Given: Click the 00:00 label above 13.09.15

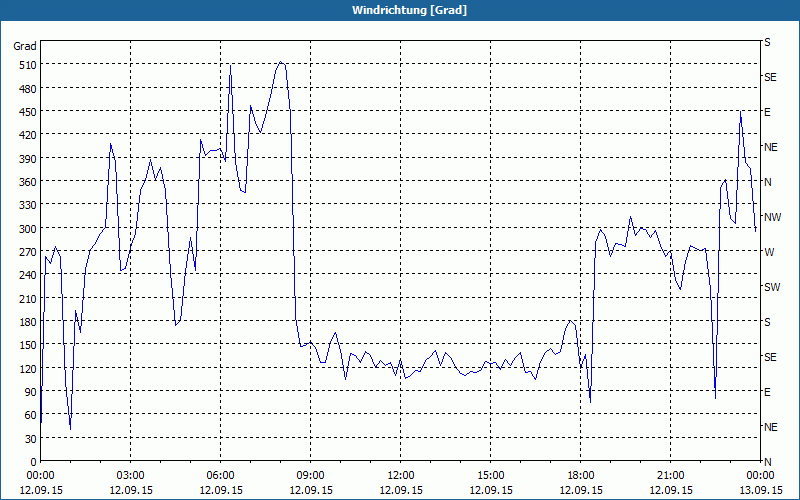Looking at the screenshot, I should (760, 476).
